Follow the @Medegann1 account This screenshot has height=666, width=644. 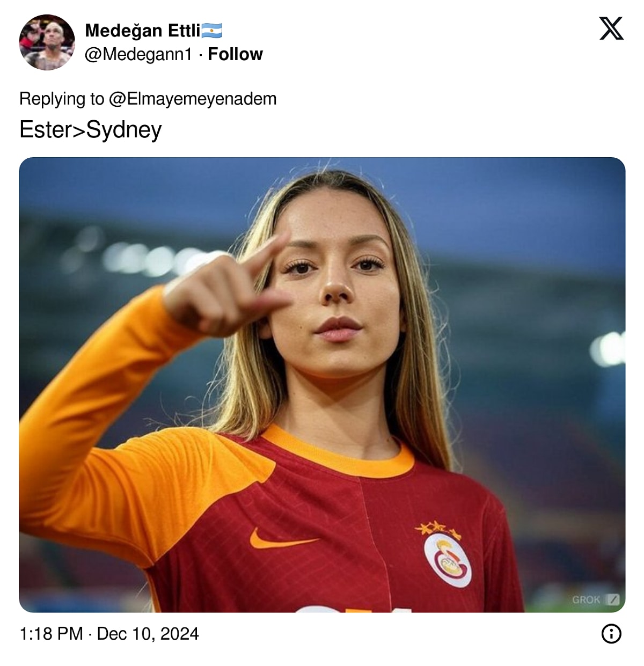tap(235, 54)
